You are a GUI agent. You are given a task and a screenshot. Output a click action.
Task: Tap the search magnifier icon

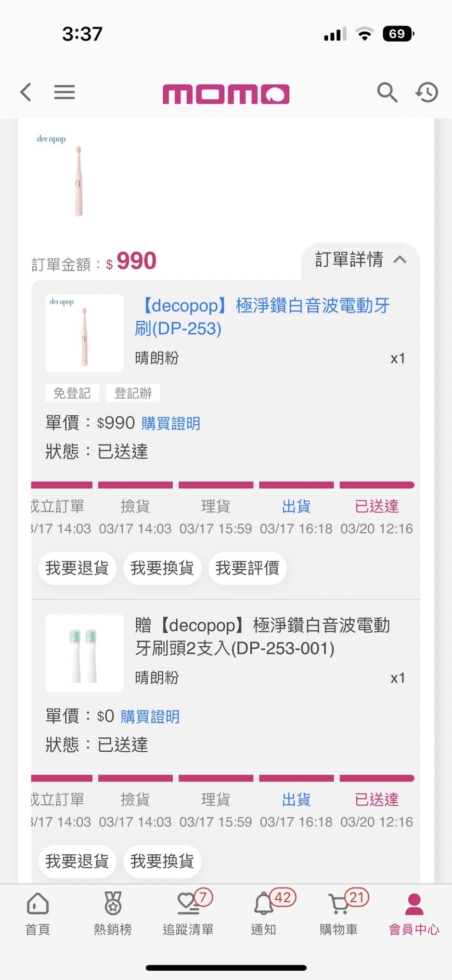(387, 93)
